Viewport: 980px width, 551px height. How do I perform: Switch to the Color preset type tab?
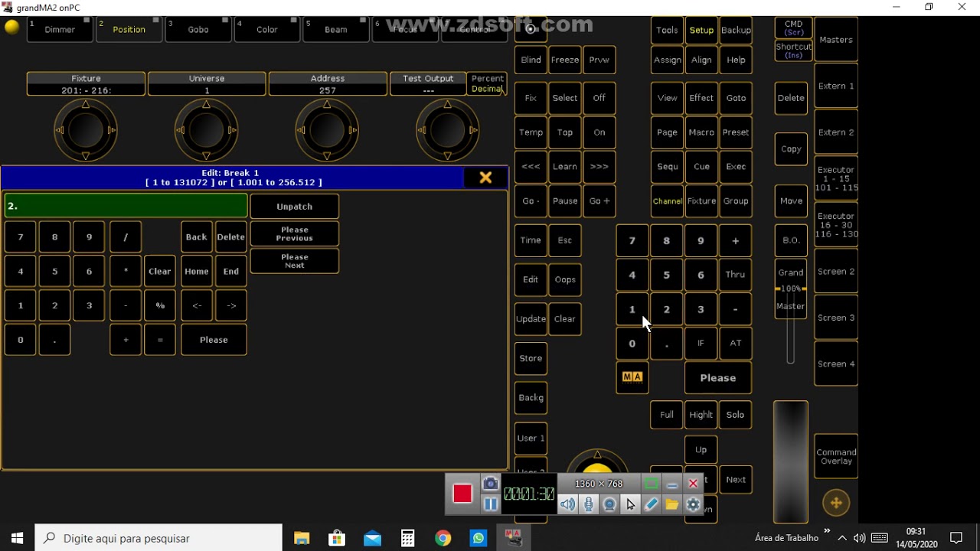pyautogui.click(x=266, y=29)
